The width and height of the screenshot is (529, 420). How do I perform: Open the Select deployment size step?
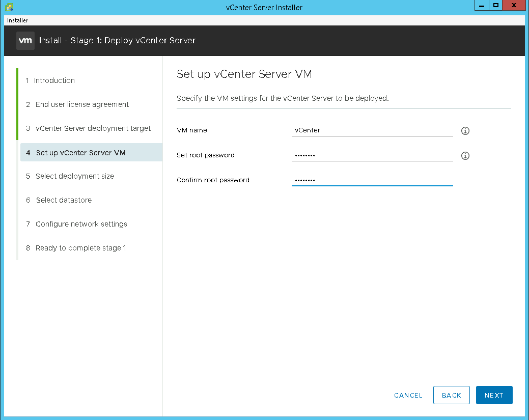point(74,176)
